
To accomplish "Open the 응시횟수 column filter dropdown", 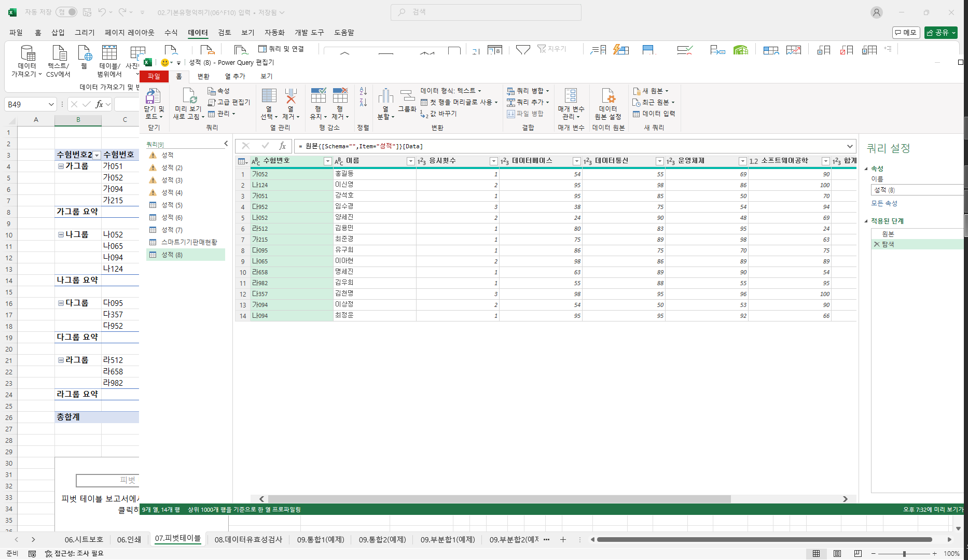I will (x=494, y=162).
